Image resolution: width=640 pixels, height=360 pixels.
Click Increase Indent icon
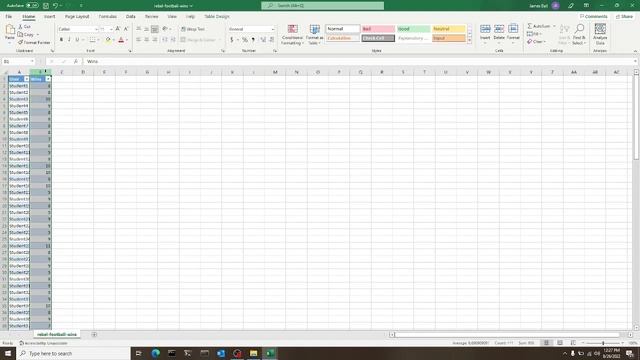[173, 40]
